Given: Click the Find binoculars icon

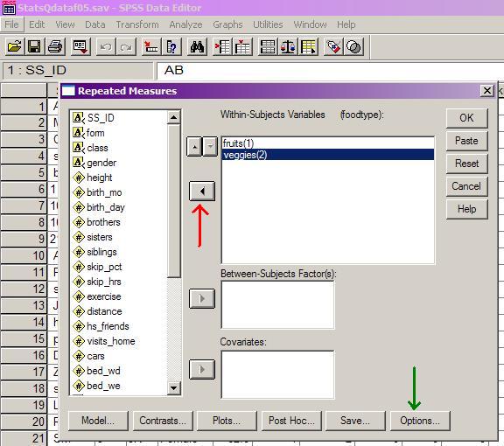Looking at the screenshot, I should click(x=197, y=47).
